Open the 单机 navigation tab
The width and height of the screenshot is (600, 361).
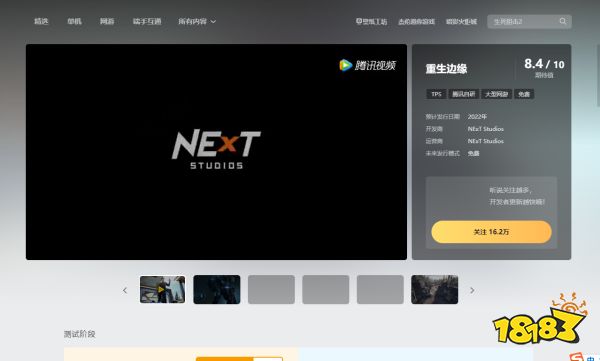pyautogui.click(x=74, y=21)
